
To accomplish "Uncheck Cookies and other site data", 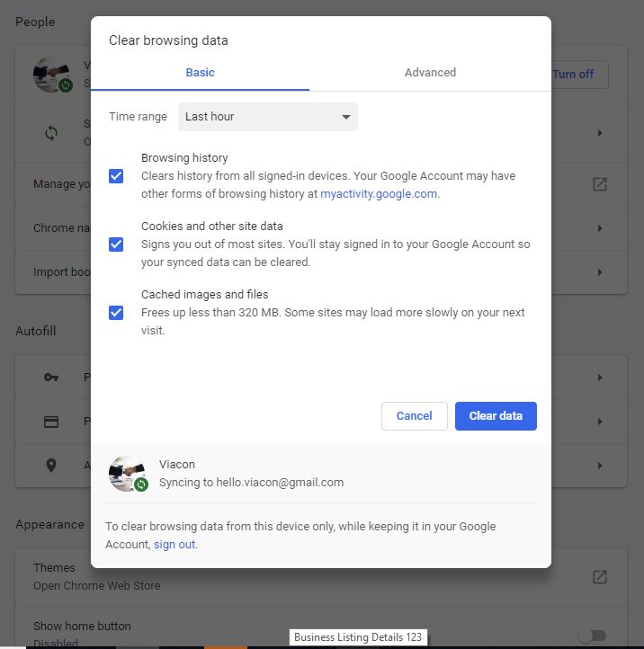I will click(x=116, y=244).
